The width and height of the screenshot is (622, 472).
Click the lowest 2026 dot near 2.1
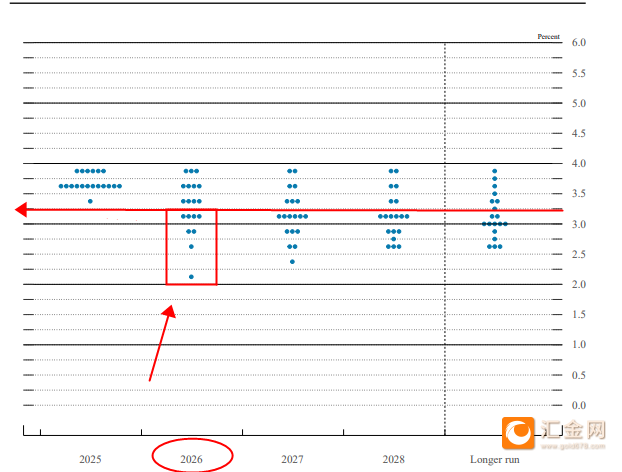tap(191, 277)
